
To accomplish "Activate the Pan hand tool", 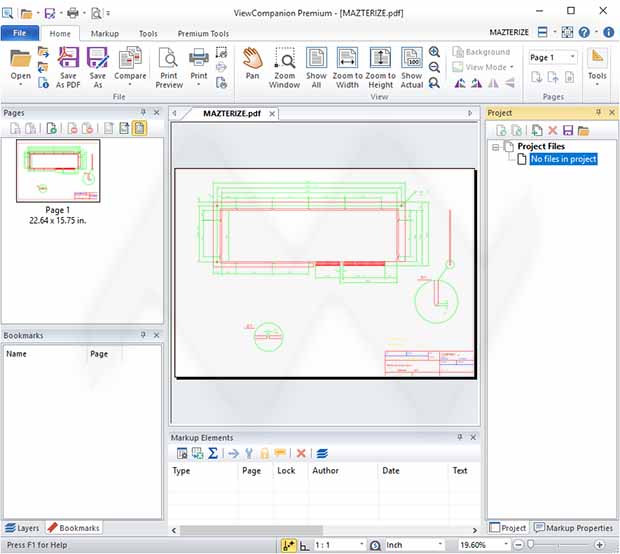I will tap(252, 63).
